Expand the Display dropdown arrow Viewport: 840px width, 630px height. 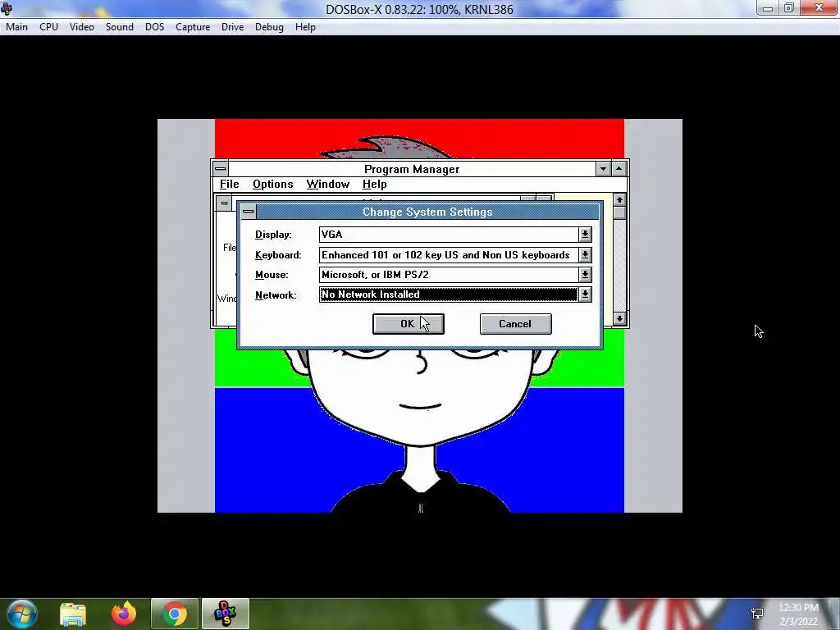pyautogui.click(x=585, y=235)
